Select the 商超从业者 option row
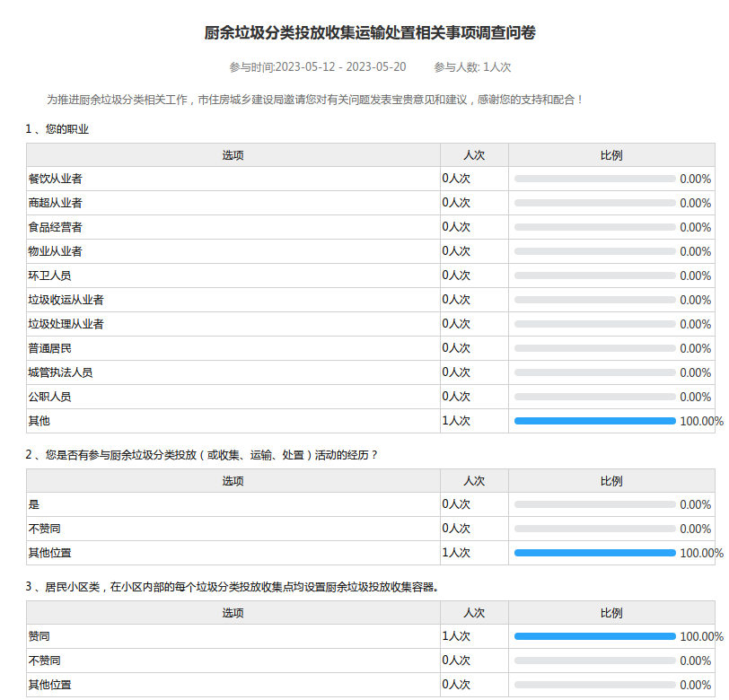Image resolution: width=729 pixels, height=700 pixels. [x=56, y=203]
